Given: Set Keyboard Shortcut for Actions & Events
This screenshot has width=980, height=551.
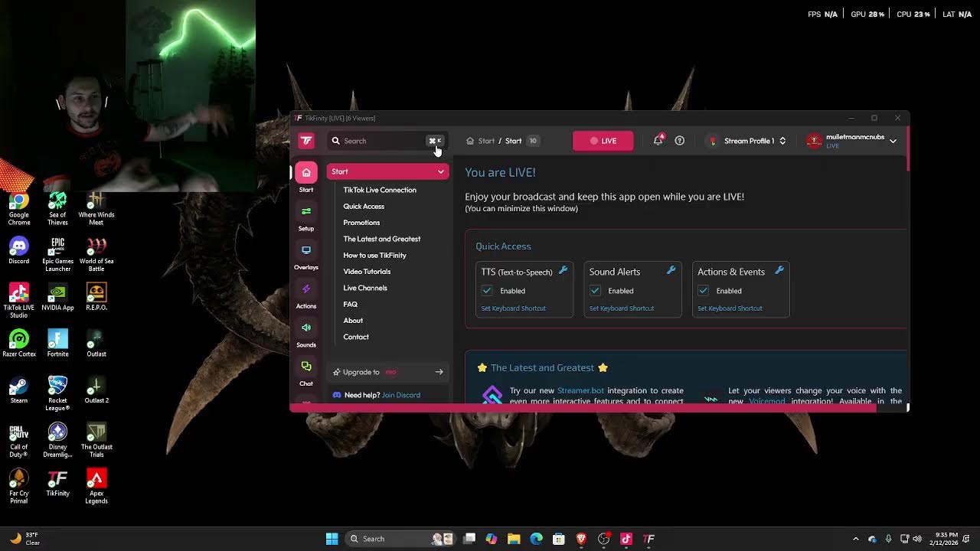Looking at the screenshot, I should point(730,308).
